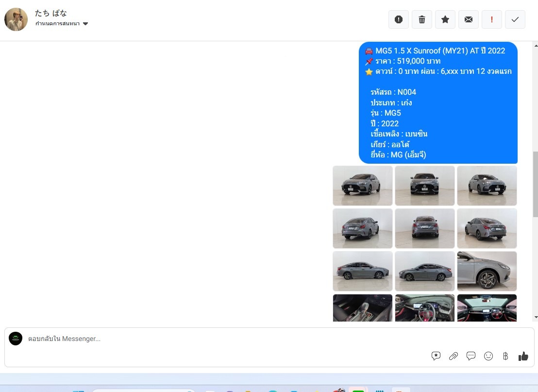Image resolution: width=538 pixels, height=392 pixels.
Task: Click the price line 519,000 บาท
Action: click(408, 61)
